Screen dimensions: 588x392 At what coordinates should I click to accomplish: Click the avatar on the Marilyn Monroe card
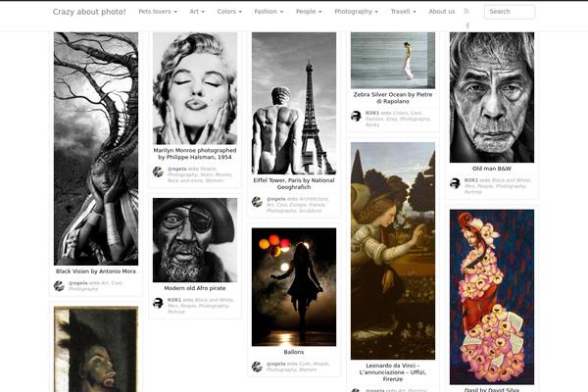click(x=158, y=171)
